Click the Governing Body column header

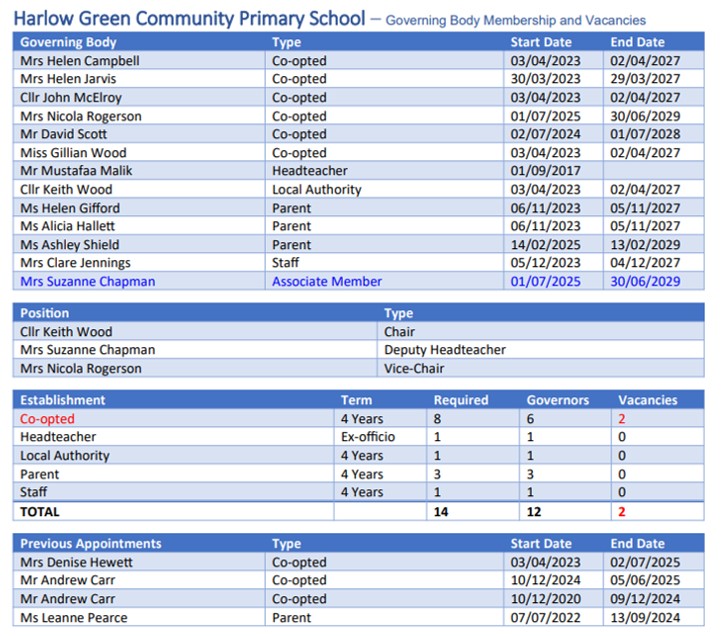[x=68, y=42]
